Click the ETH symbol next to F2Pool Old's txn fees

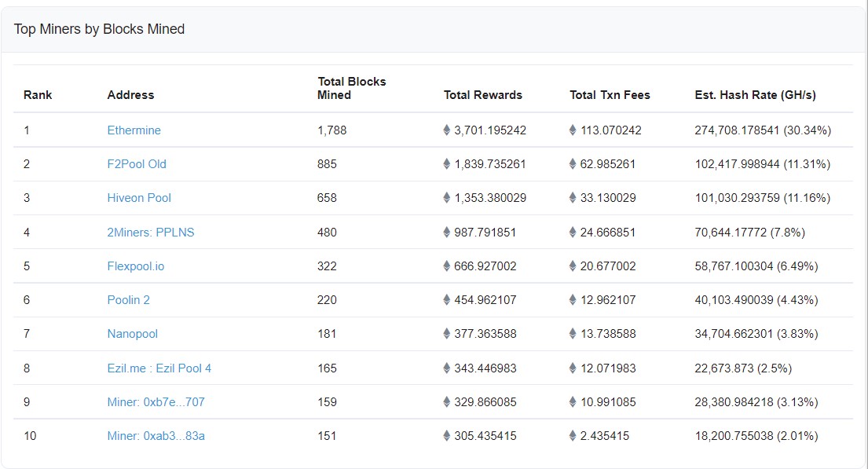point(573,164)
